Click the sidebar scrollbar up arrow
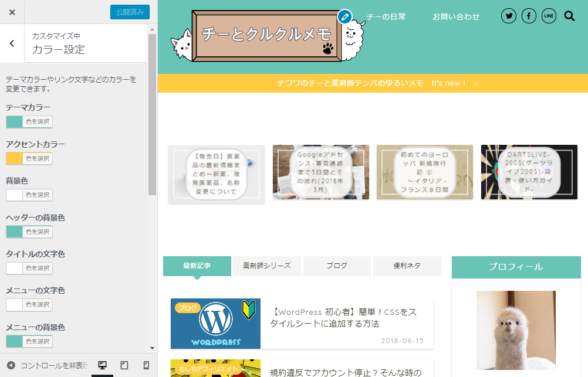 [x=152, y=29]
